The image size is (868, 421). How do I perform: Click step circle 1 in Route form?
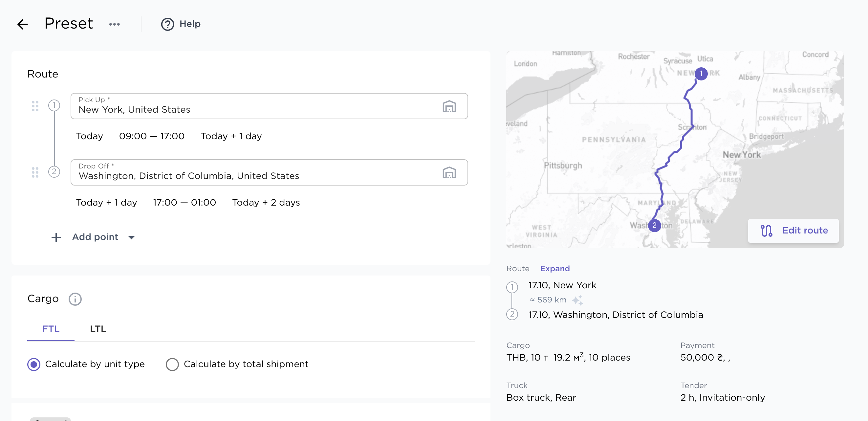[x=54, y=105]
